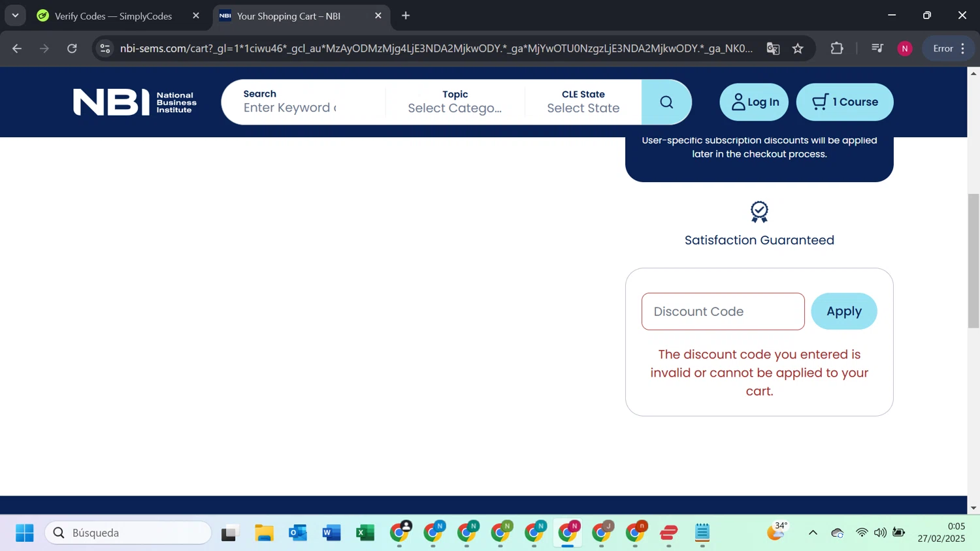
Task: Open the red striped app in the taskbar
Action: tap(669, 533)
